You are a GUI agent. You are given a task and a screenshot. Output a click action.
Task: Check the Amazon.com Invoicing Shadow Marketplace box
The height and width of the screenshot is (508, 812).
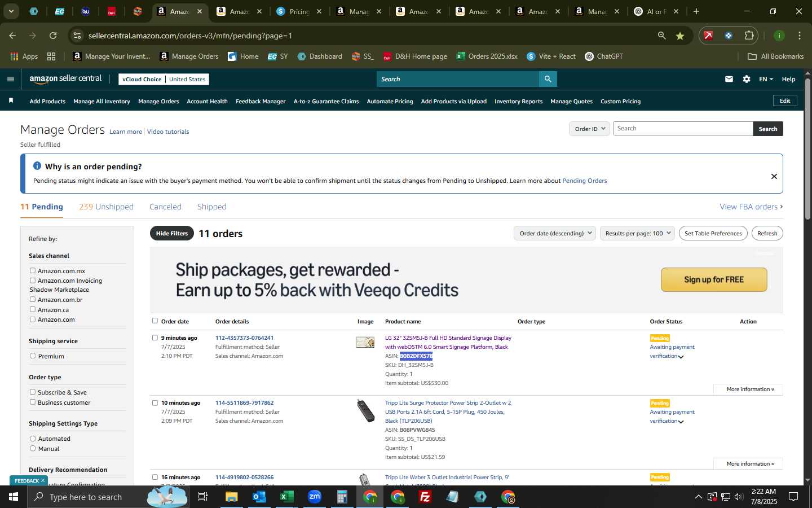(33, 281)
